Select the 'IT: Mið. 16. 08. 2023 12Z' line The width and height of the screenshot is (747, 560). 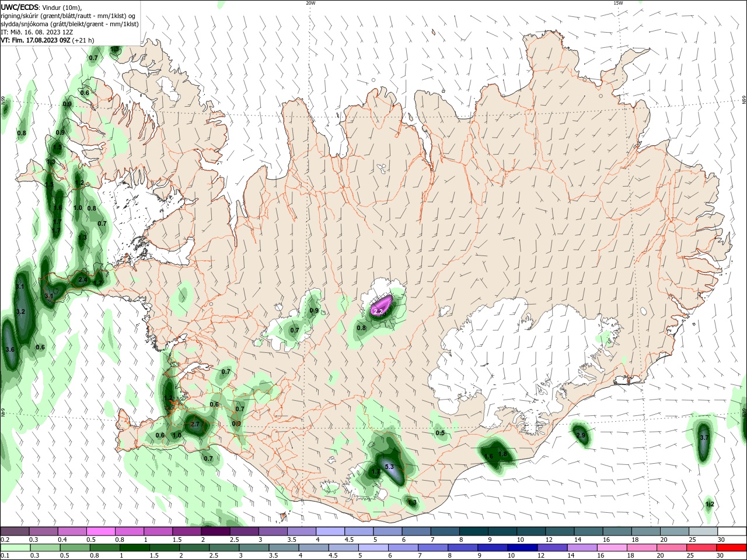point(36,32)
